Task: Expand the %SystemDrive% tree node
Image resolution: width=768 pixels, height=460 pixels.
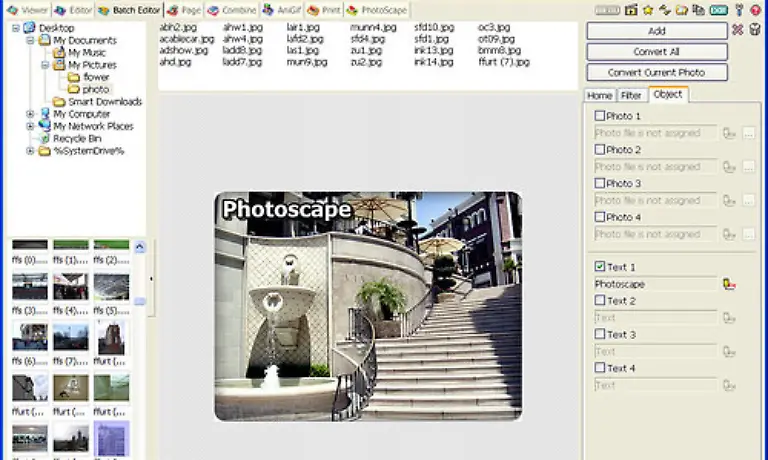Action: coord(30,151)
